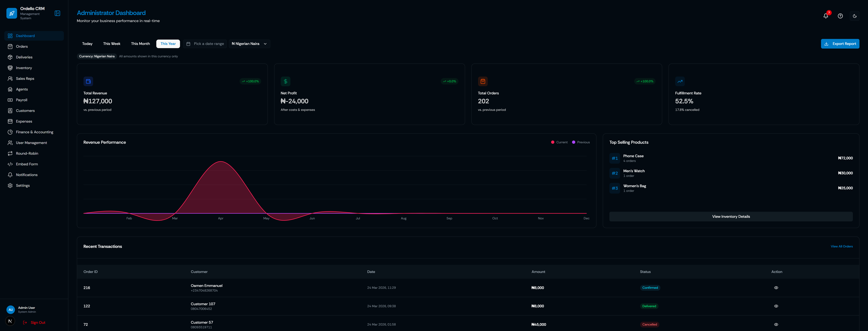This screenshot has width=868, height=331.
Task: Click the Current legend color dot
Action: [x=553, y=142]
